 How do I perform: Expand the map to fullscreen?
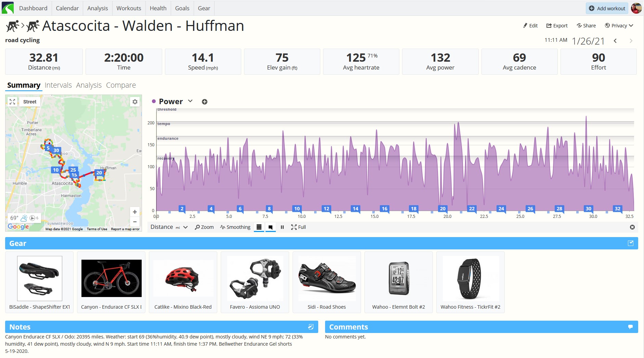12,102
